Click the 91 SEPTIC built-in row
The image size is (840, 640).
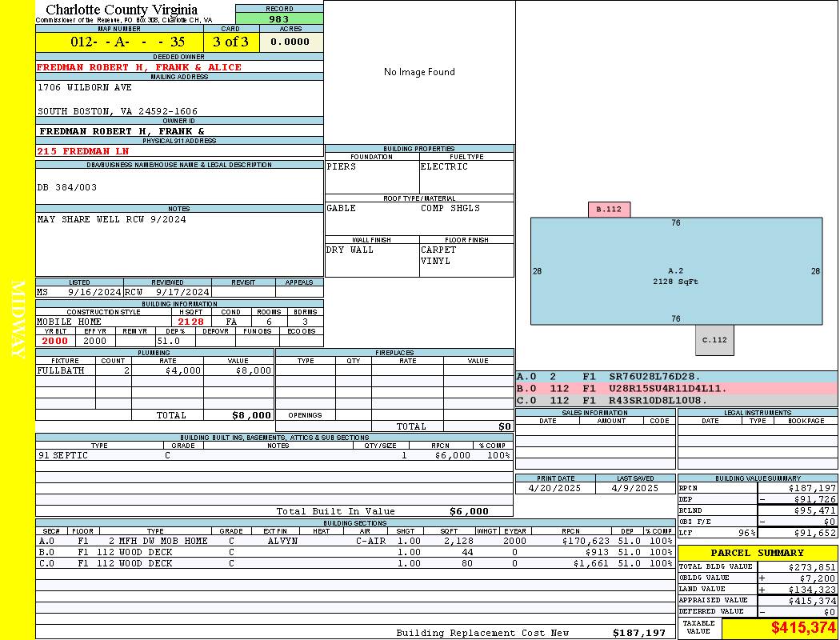coord(274,455)
